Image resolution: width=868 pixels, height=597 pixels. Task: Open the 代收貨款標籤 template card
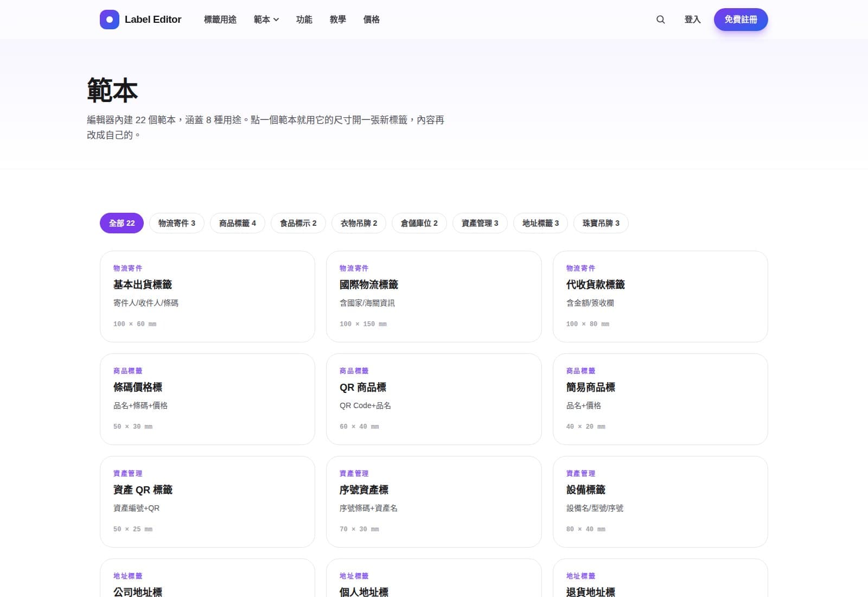click(x=660, y=296)
